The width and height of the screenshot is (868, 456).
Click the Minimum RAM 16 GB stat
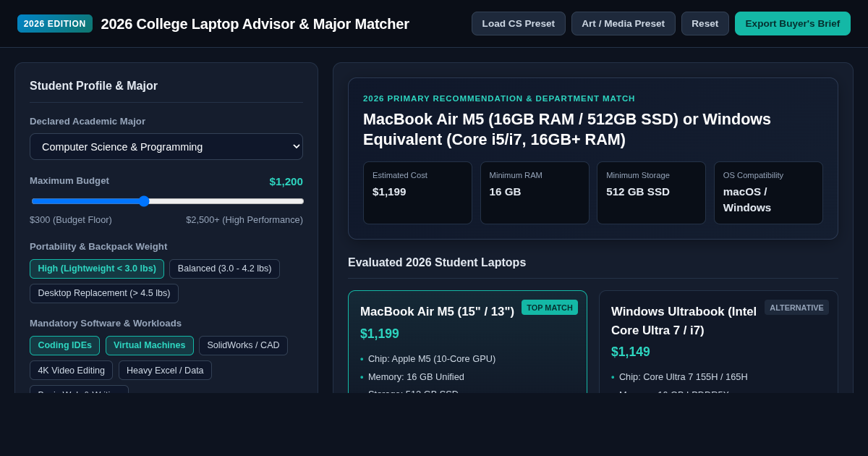[535, 193]
